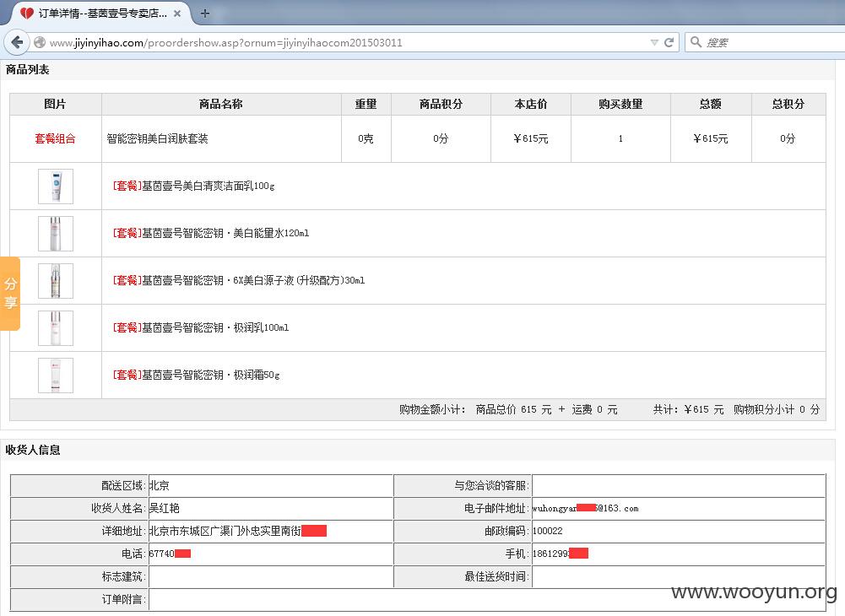
Task: Click the 商品名称 column header
Action: tap(221, 104)
